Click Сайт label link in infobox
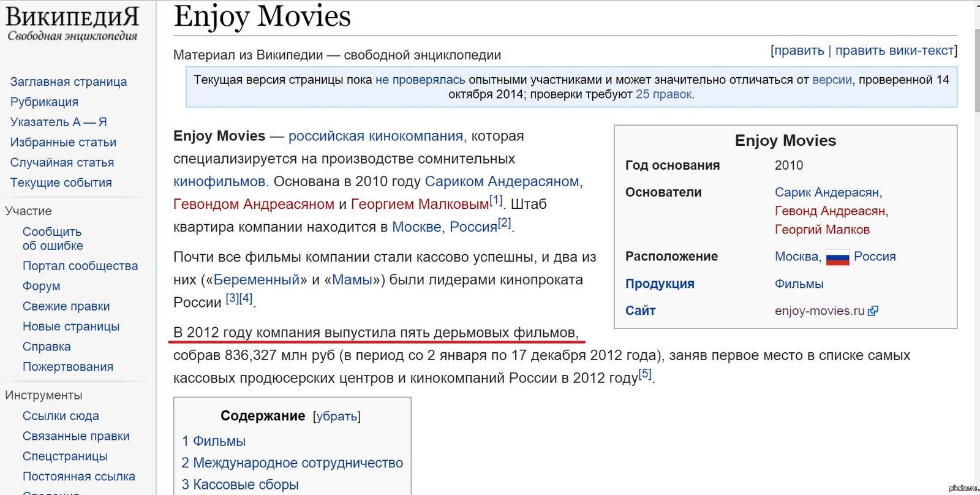Viewport: 980px width, 495px height. [x=640, y=311]
